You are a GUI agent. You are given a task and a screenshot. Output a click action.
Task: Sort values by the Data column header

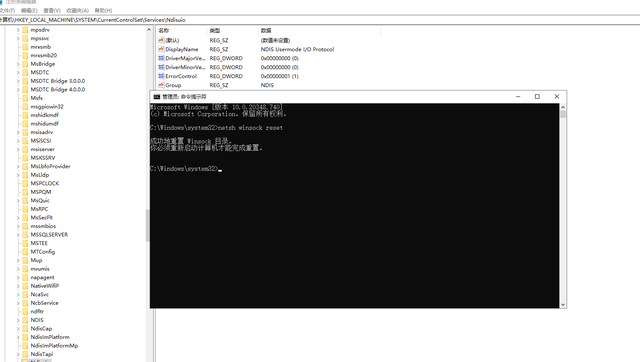click(x=320, y=31)
